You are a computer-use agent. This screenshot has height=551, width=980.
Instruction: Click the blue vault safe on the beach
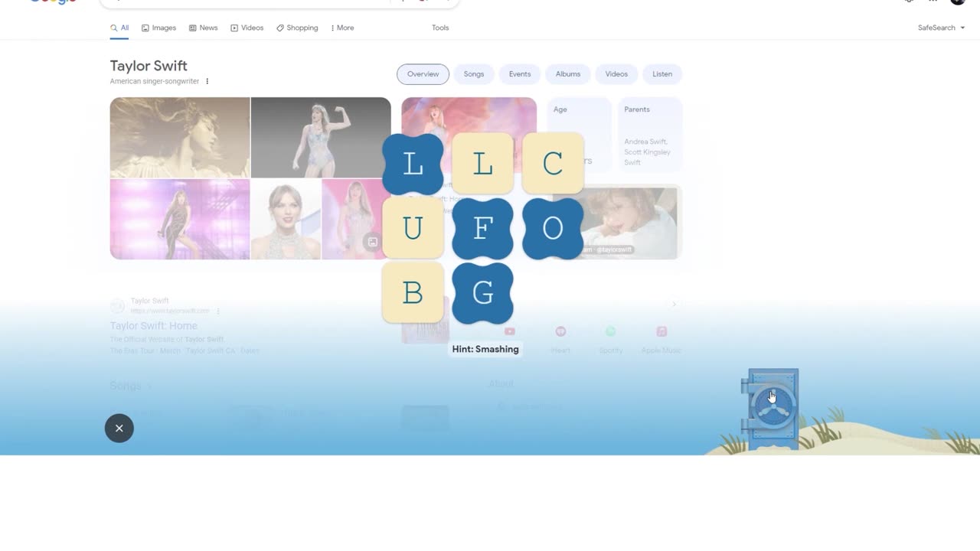[771, 409]
